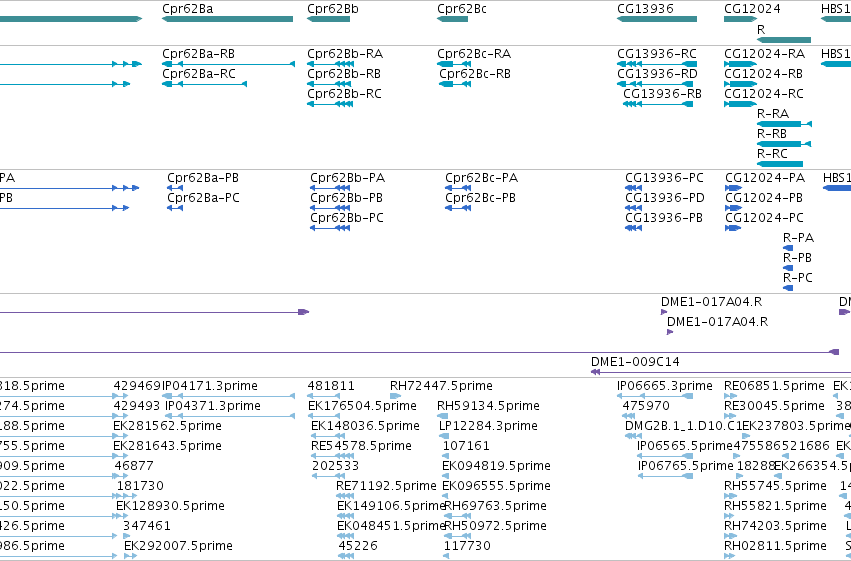The width and height of the screenshot is (851, 561).
Task: Select EST IP04371.3prime label
Action: pos(213,406)
